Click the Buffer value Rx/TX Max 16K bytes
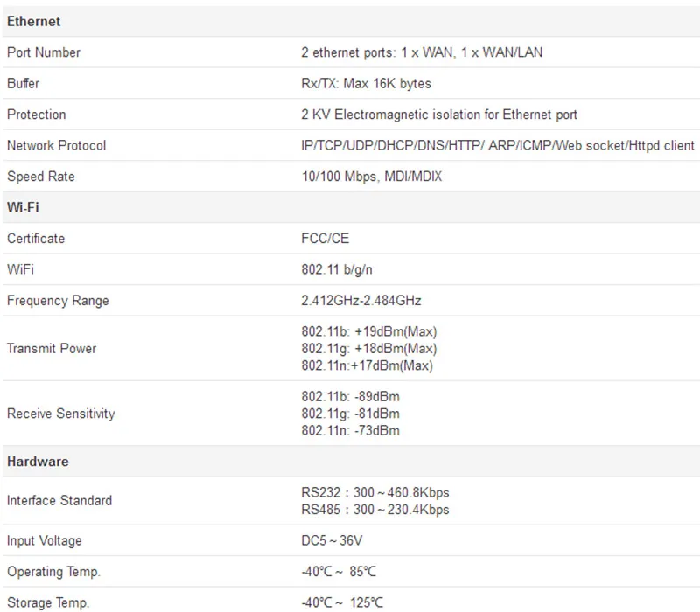Viewport: 700px width, 612px height. (366, 84)
